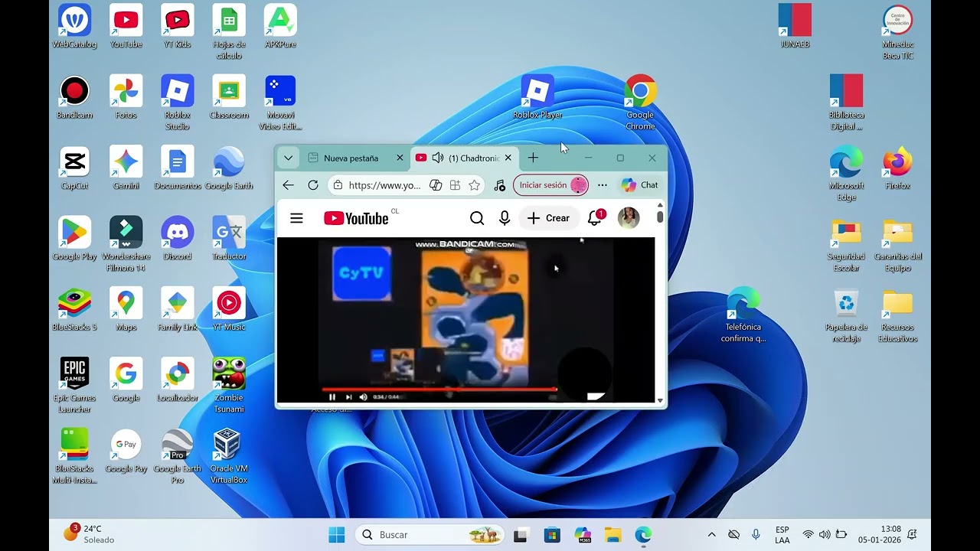Open the Windows Start menu
This screenshot has width=980, height=551.
pyautogui.click(x=337, y=535)
